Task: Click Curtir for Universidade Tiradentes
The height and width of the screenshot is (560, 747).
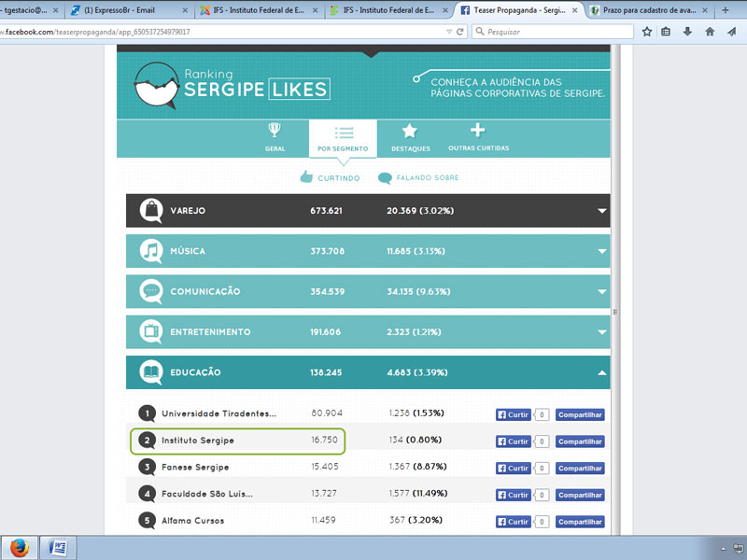Action: (513, 415)
